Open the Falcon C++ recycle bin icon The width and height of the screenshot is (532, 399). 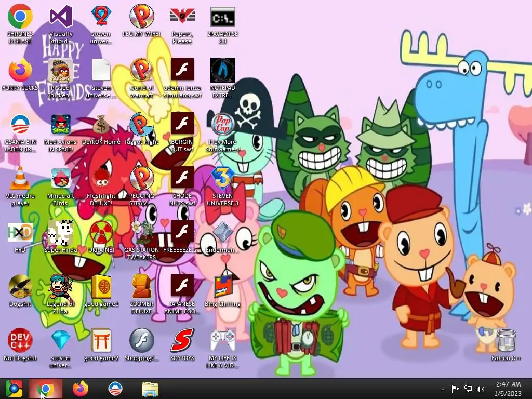coord(506,340)
